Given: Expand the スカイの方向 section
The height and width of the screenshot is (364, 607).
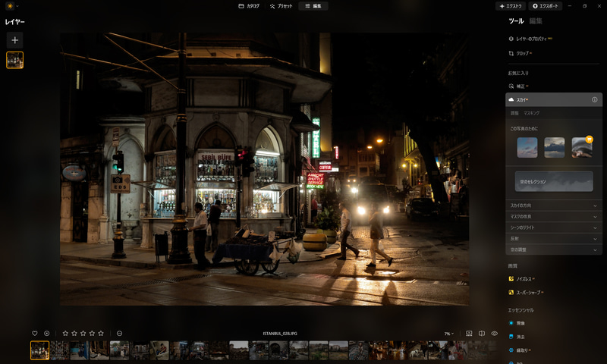Looking at the screenshot, I should (555, 206).
